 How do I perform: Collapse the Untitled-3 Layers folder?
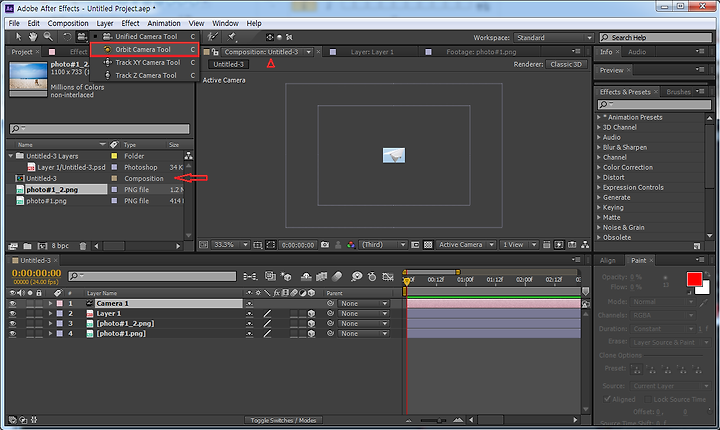tap(11, 156)
